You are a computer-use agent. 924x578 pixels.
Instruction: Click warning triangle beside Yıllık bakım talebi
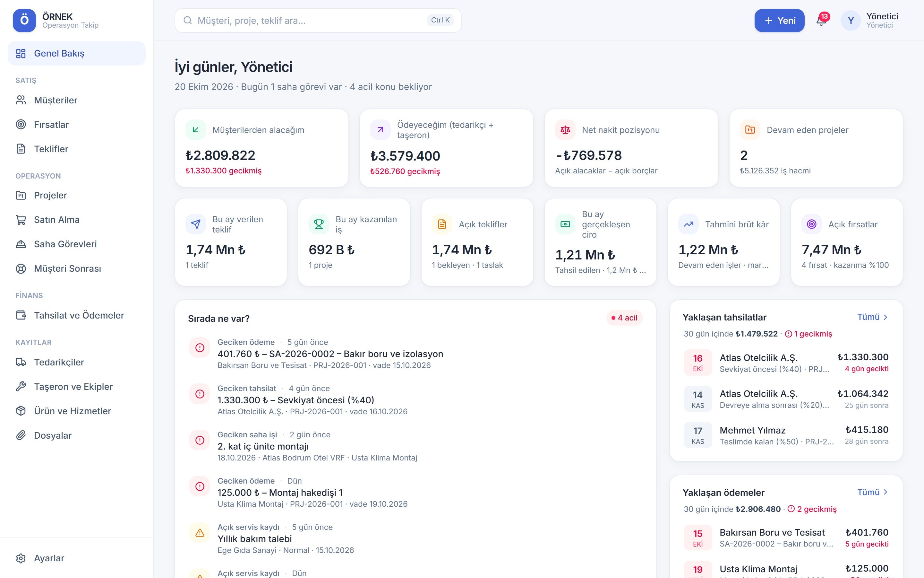pyautogui.click(x=200, y=532)
